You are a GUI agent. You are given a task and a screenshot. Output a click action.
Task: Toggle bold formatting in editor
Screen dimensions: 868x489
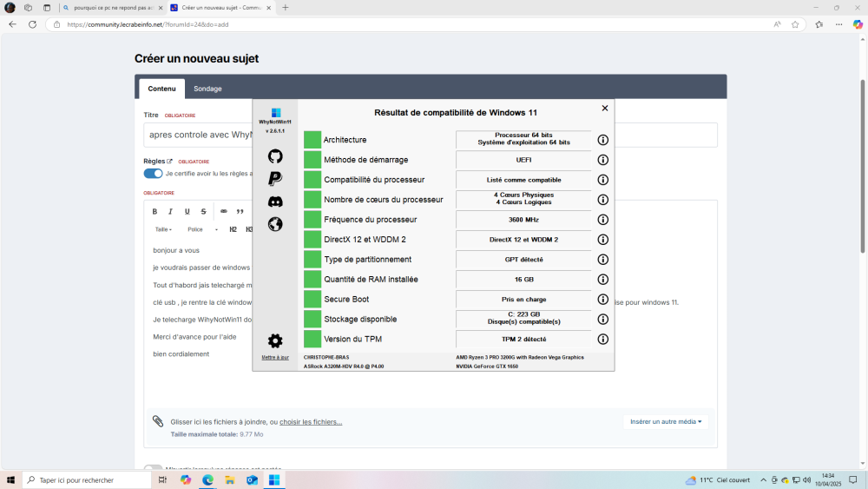point(155,212)
